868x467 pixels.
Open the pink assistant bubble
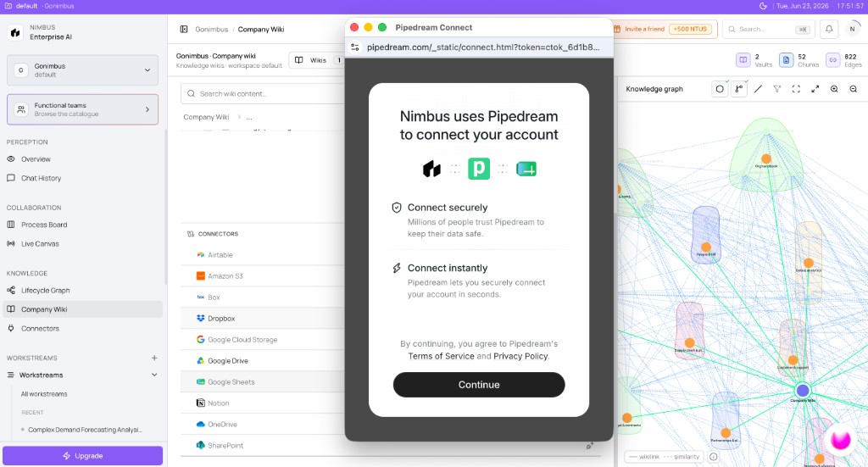click(x=840, y=440)
